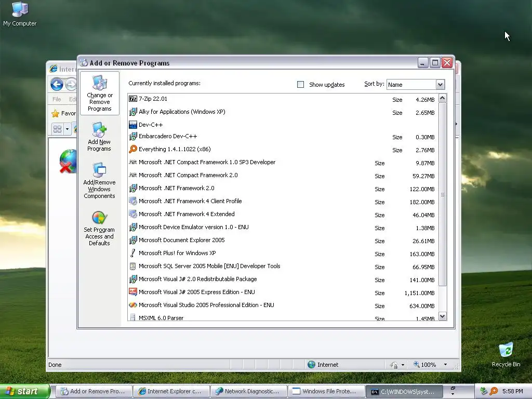
Task: Click the Embarcadero Dev-C++ icon
Action: [133, 137]
